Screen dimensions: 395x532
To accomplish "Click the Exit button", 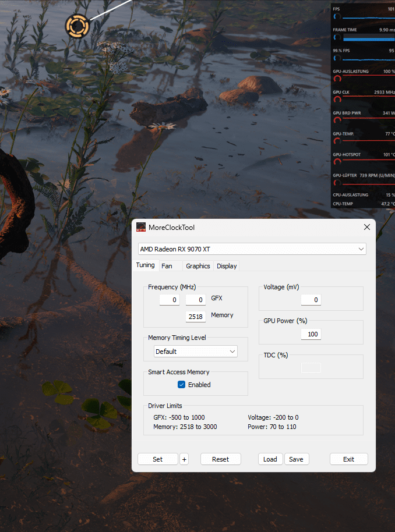I will tap(349, 459).
